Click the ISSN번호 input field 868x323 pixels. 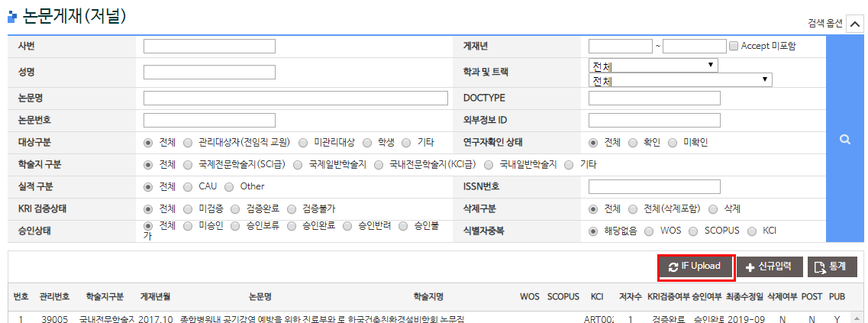point(654,186)
